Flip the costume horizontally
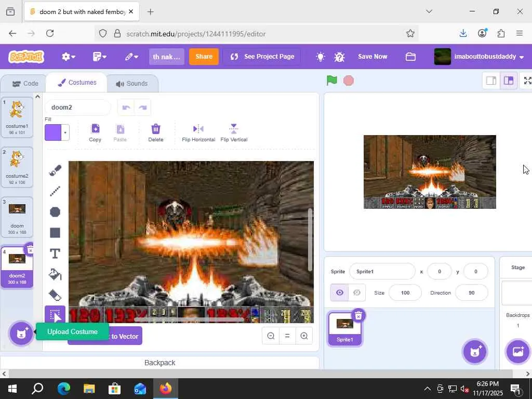Image resolution: width=532 pixels, height=399 pixels. tap(198, 132)
